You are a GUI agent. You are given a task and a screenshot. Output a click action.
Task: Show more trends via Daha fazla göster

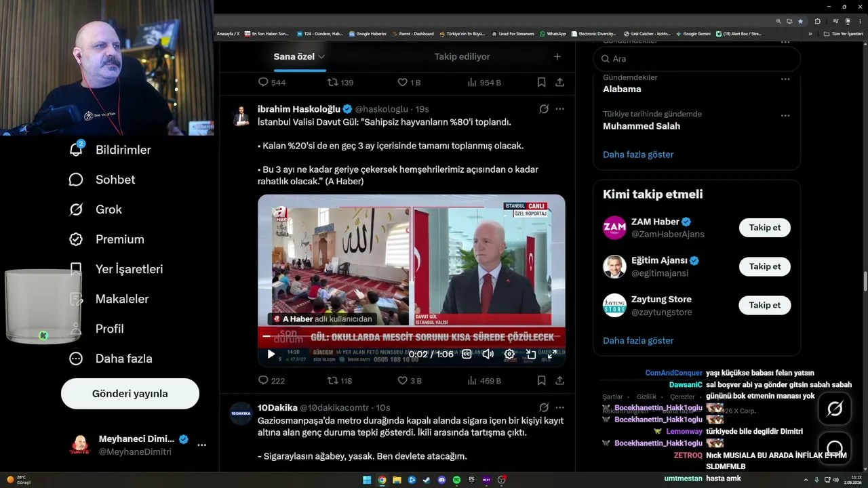(638, 155)
